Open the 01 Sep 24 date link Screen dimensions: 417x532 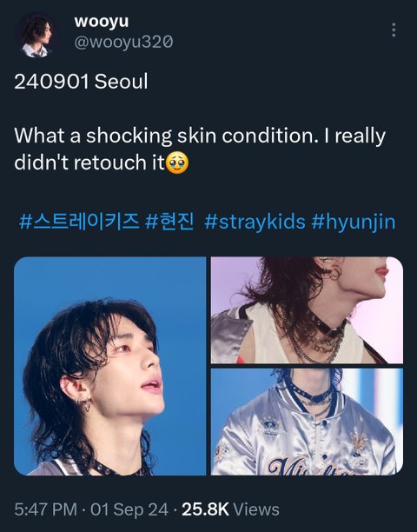click(129, 509)
